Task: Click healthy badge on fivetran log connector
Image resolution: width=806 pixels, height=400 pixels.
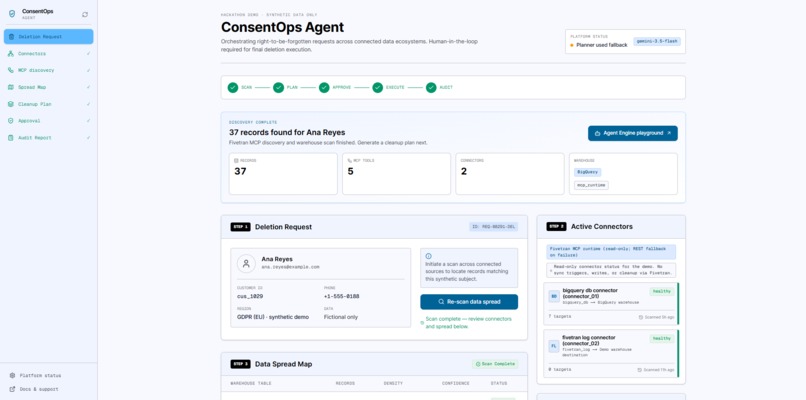Action: (x=662, y=338)
